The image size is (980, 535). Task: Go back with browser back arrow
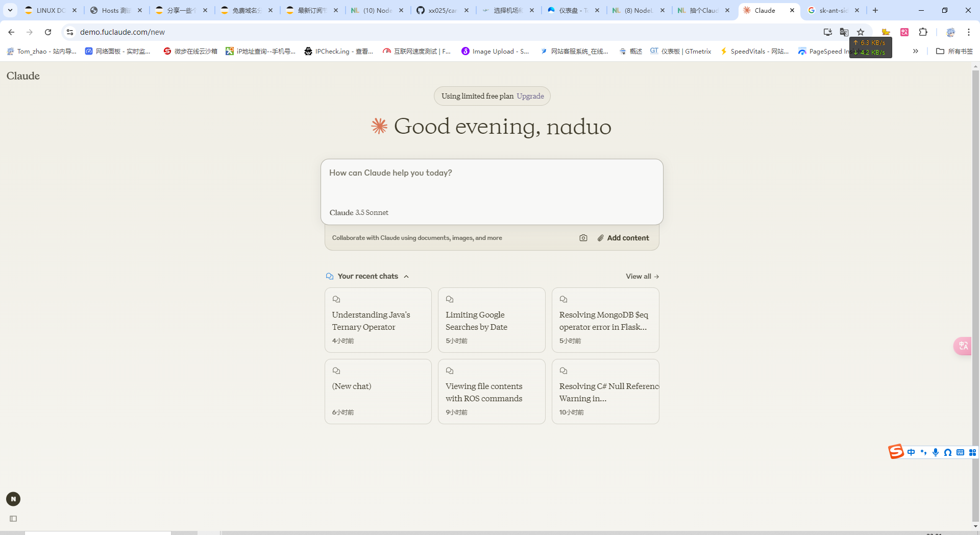[x=11, y=32]
